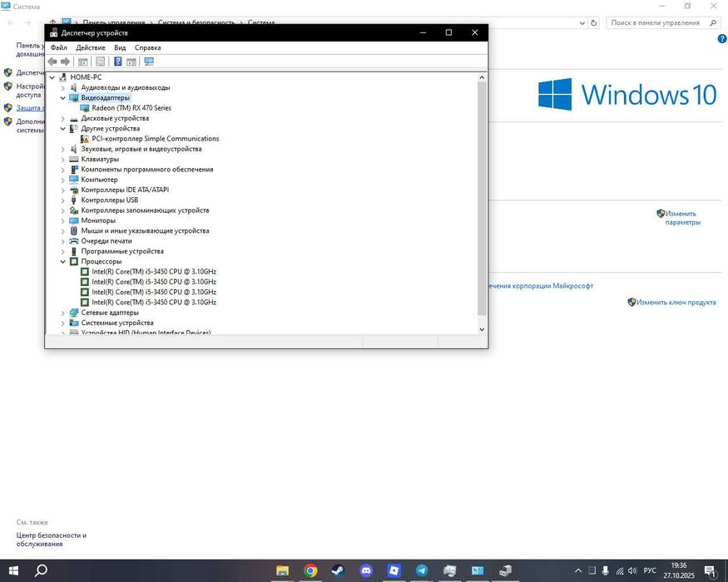Click the Защита системы link in sidebar
Viewport: 728px width, 582px height.
pyautogui.click(x=30, y=108)
